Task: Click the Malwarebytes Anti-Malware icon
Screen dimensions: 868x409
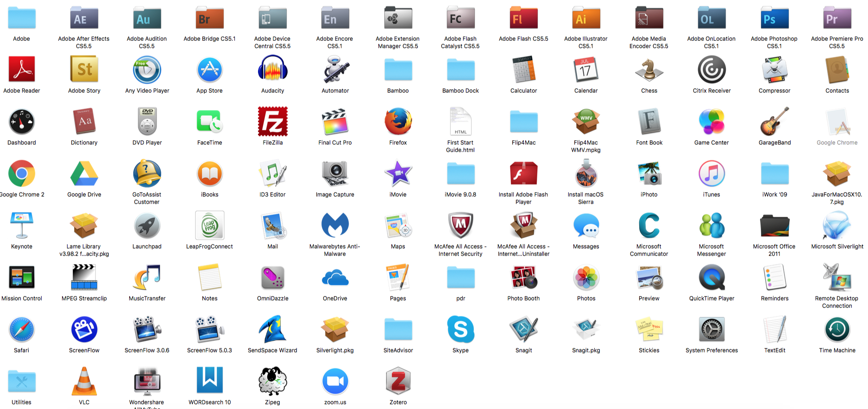Action: [x=335, y=225]
